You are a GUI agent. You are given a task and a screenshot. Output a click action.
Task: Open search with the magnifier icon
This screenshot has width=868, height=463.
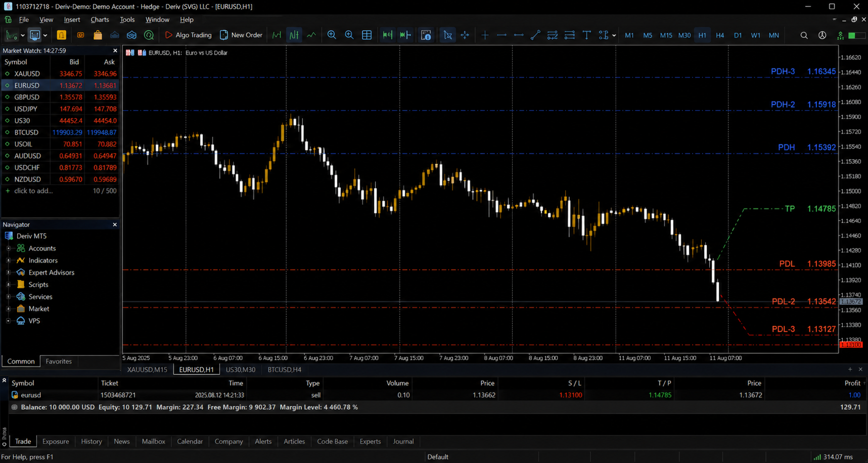pos(804,35)
